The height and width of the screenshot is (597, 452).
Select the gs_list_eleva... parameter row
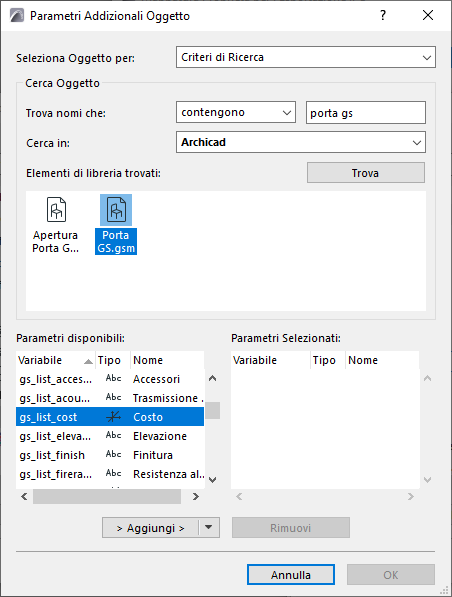point(110,436)
